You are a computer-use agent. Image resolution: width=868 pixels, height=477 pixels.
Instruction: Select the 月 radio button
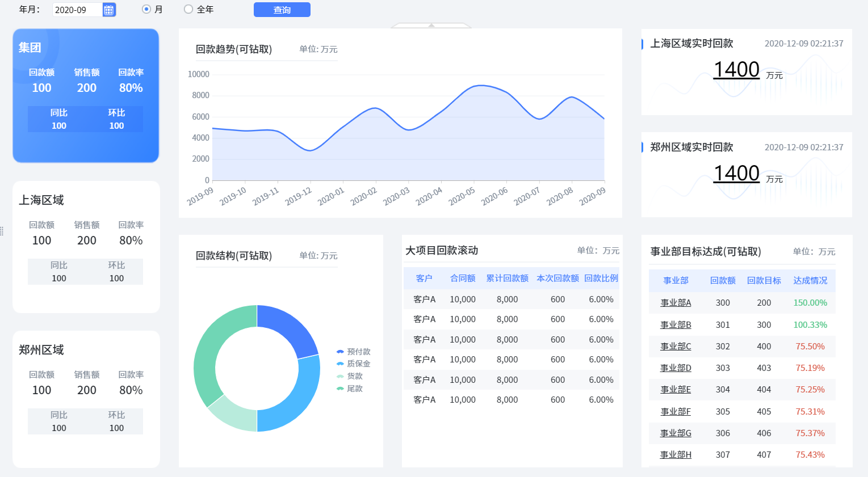[146, 9]
